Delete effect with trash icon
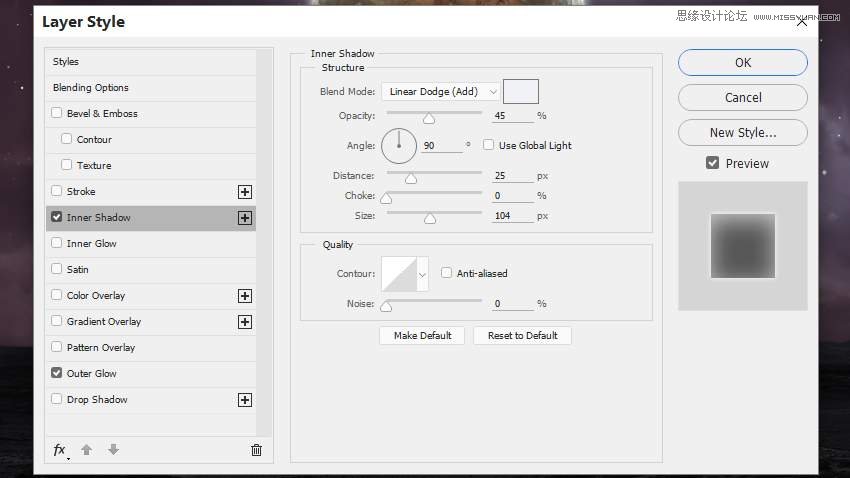This screenshot has height=478, width=850. tap(256, 450)
